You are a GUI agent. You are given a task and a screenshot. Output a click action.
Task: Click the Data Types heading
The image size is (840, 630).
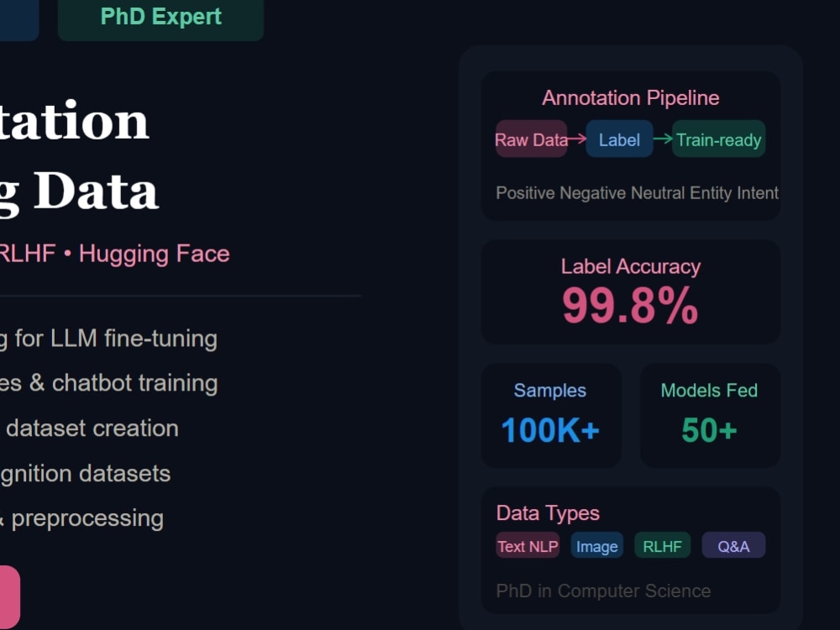click(x=548, y=513)
